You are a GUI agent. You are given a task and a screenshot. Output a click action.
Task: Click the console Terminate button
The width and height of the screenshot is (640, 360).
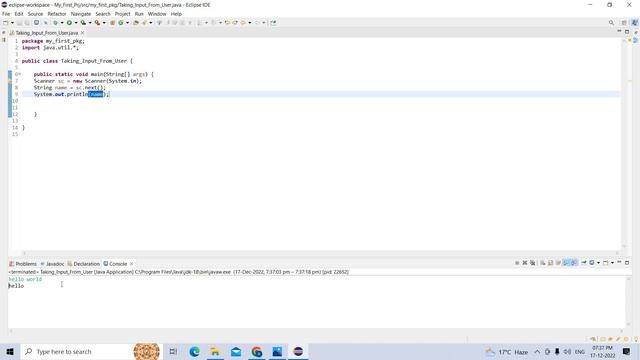[x=517, y=263]
